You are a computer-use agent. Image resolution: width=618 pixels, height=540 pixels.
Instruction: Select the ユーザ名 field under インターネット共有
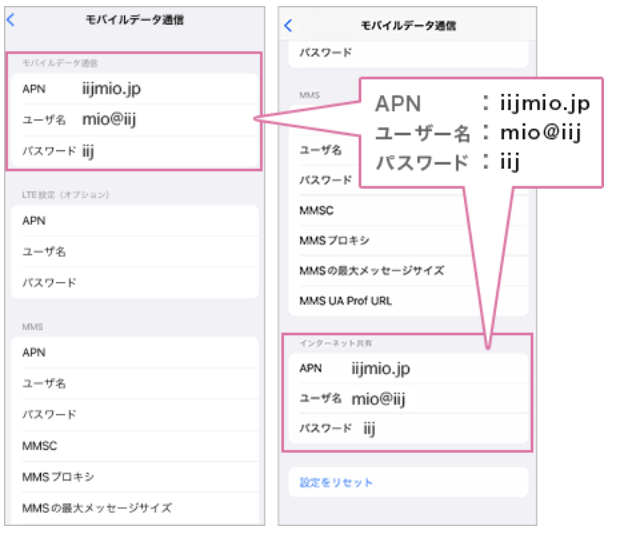point(408,399)
